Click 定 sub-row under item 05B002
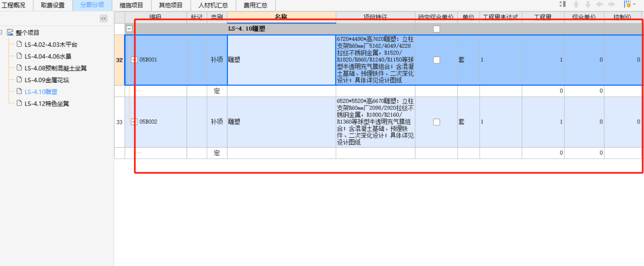 pyautogui.click(x=217, y=153)
